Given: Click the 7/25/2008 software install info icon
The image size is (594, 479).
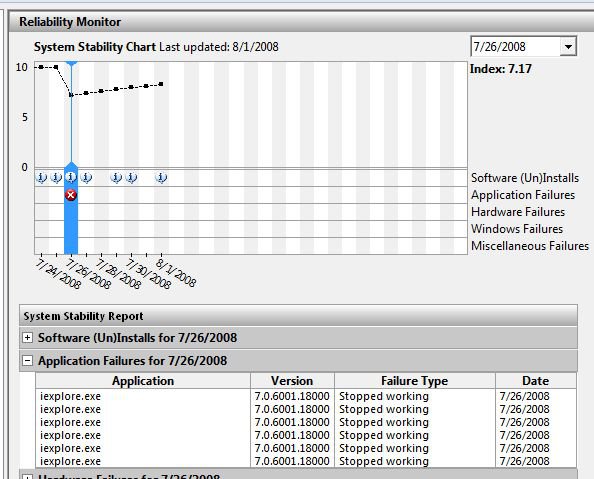Looking at the screenshot, I should tap(56, 177).
